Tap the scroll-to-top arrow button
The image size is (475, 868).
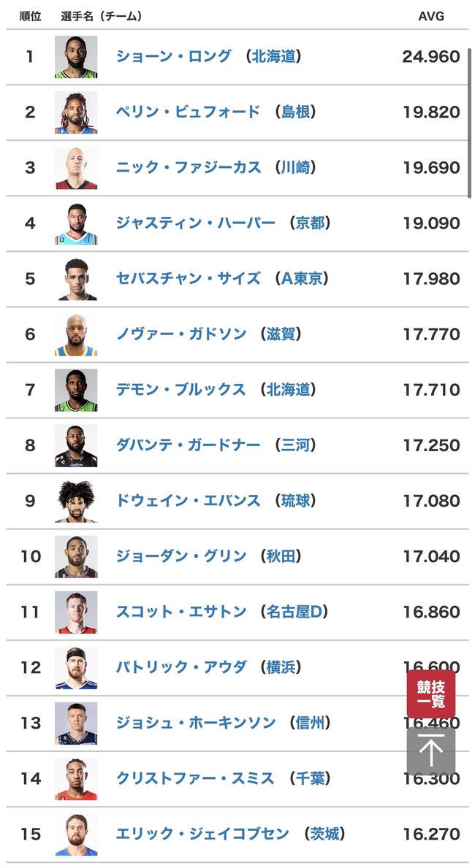pyautogui.click(x=430, y=751)
